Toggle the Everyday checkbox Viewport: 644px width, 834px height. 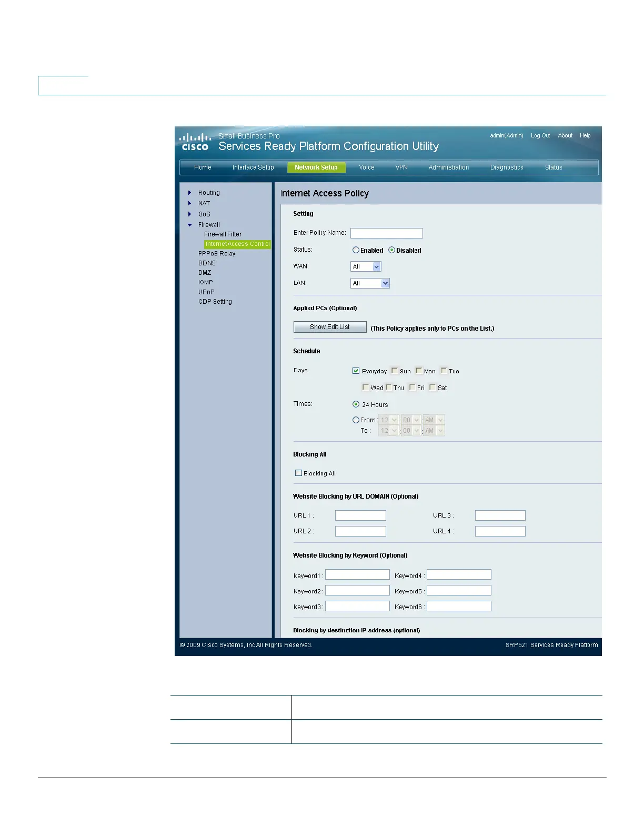click(356, 371)
